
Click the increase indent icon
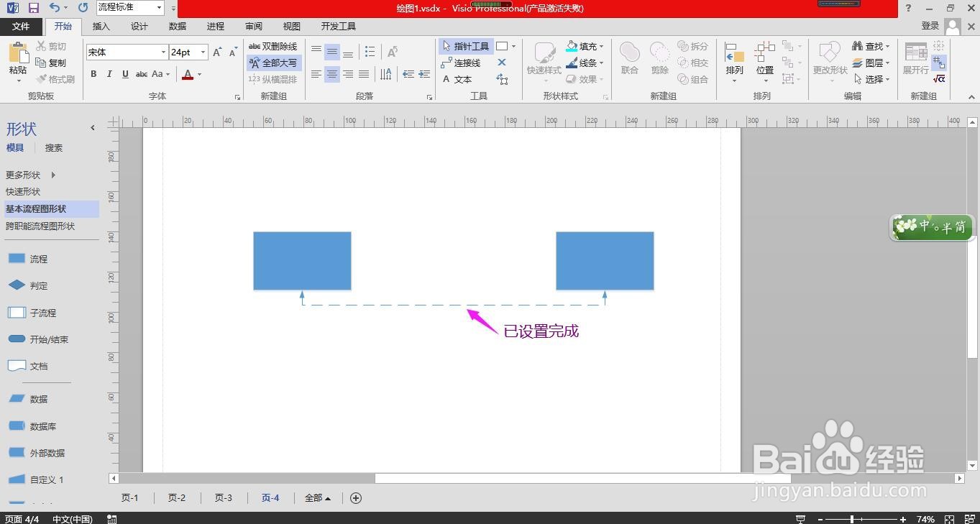click(424, 74)
